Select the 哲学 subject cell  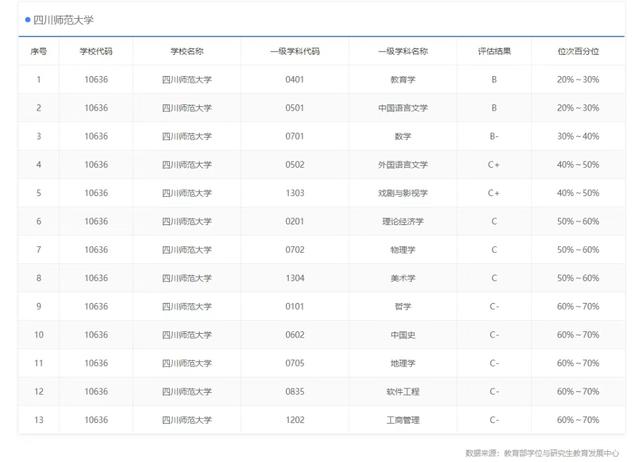(x=403, y=307)
